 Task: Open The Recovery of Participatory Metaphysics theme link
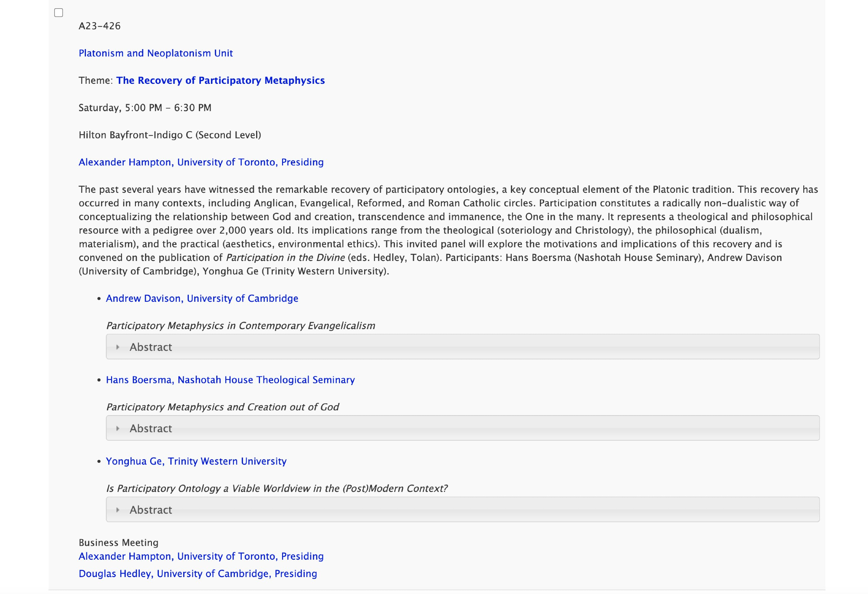click(x=220, y=80)
